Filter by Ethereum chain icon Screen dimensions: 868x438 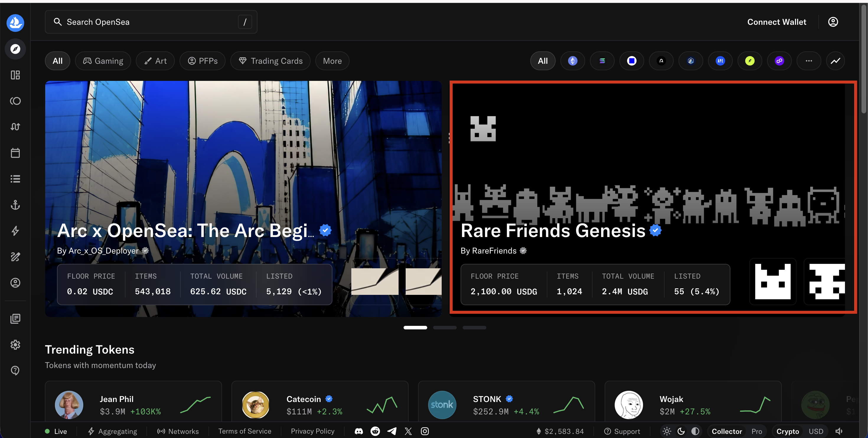pyautogui.click(x=572, y=61)
